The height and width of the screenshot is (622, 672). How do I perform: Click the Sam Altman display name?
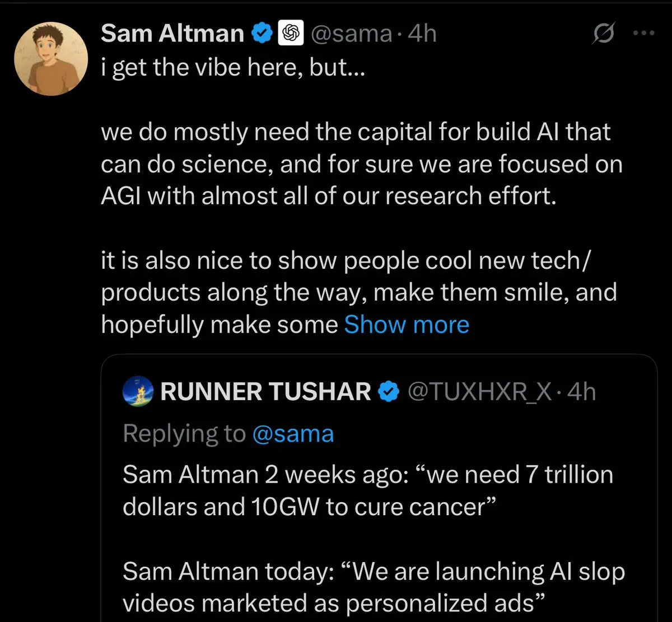pos(172,34)
